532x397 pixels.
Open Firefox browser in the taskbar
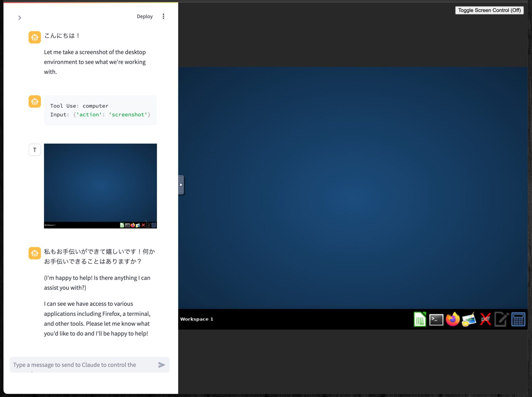(x=452, y=319)
